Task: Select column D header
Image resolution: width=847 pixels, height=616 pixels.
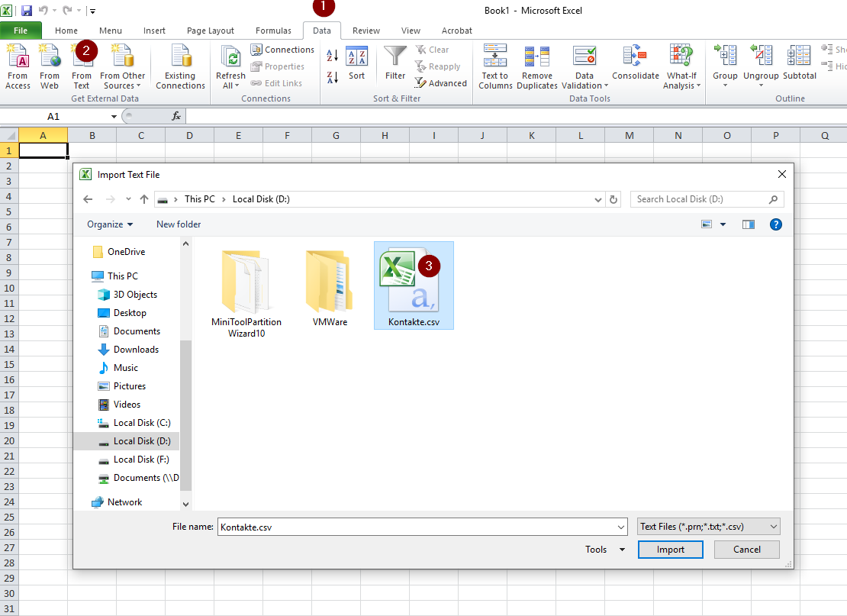Action: click(189, 136)
